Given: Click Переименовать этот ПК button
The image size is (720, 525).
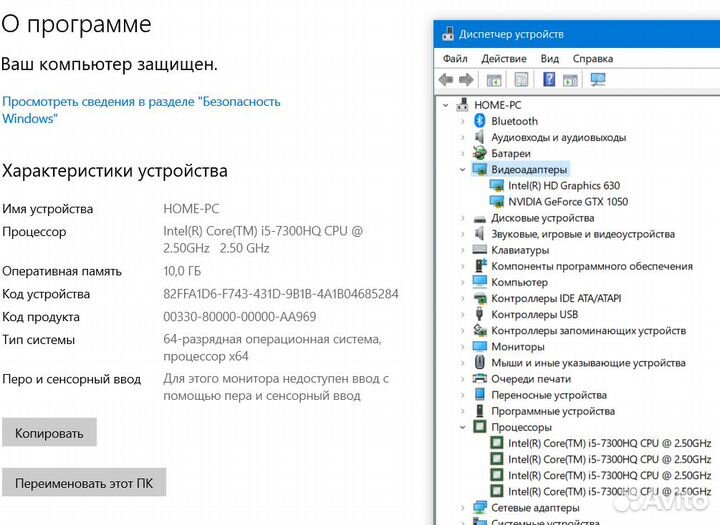Looking at the screenshot, I should tap(84, 482).
